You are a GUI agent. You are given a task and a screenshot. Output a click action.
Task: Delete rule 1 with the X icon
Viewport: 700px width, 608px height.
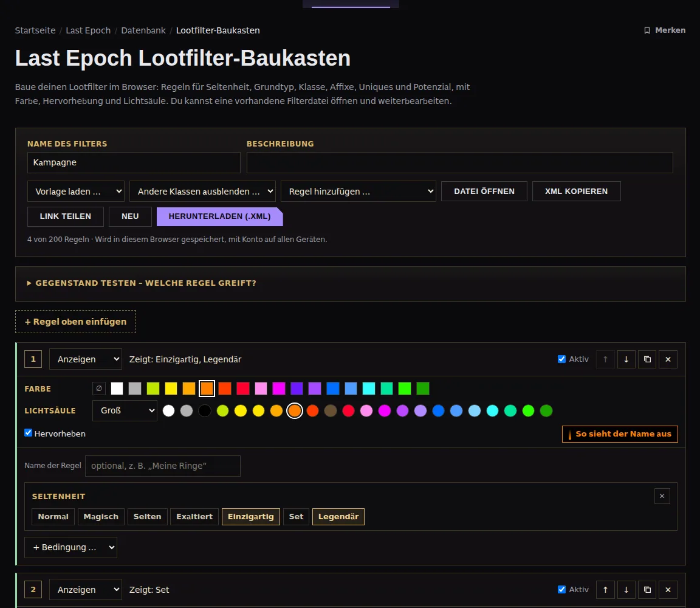coord(668,359)
